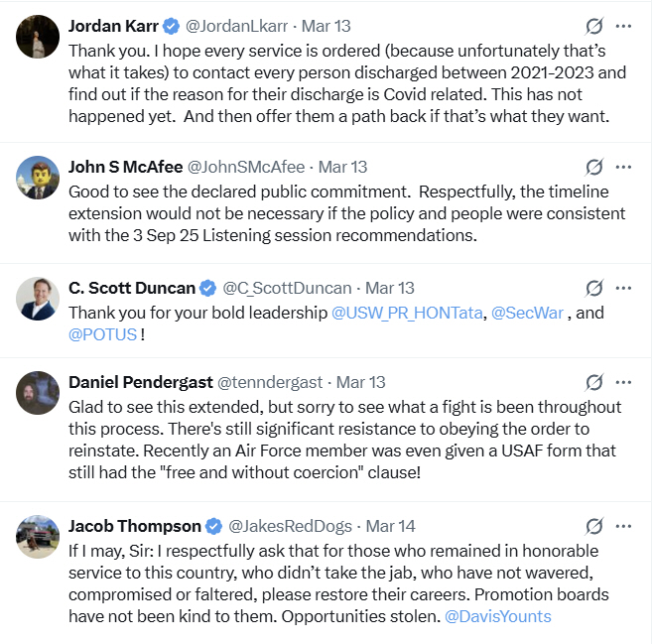
Task: Click Grok icon on Daniel Pendergast's post
Action: point(594,382)
